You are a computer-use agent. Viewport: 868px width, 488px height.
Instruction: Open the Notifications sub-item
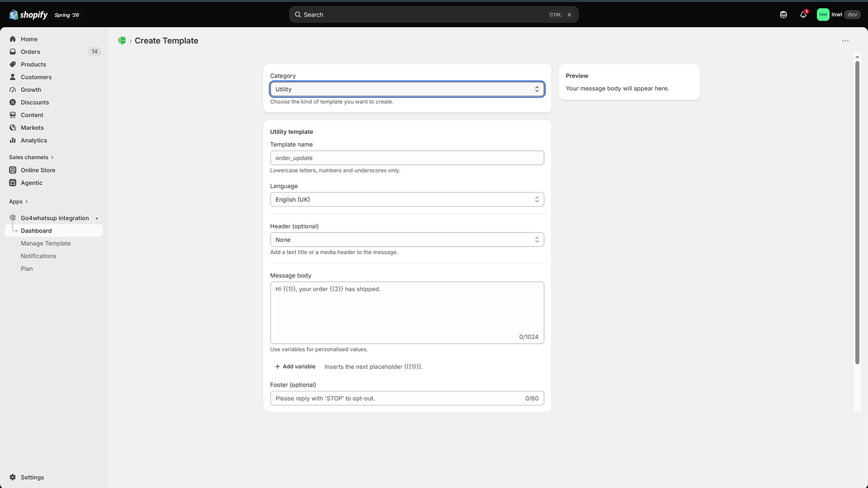click(39, 256)
